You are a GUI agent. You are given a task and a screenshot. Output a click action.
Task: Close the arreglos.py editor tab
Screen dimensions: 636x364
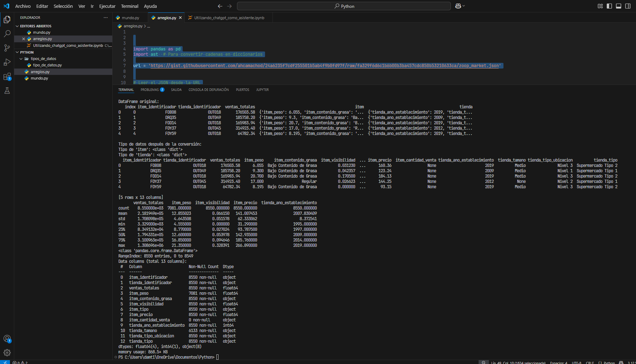click(x=180, y=18)
